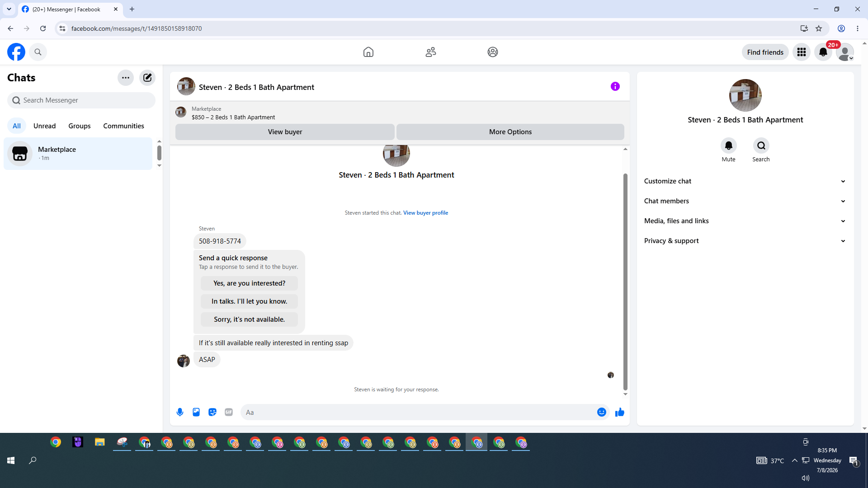The width and height of the screenshot is (868, 488).
Task: Open a new browser tab
Action: coord(132,9)
